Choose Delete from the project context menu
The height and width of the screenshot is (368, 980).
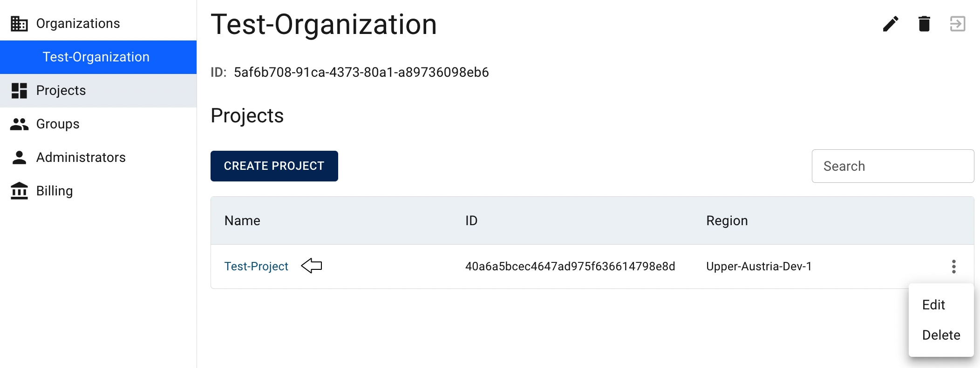pyautogui.click(x=941, y=335)
